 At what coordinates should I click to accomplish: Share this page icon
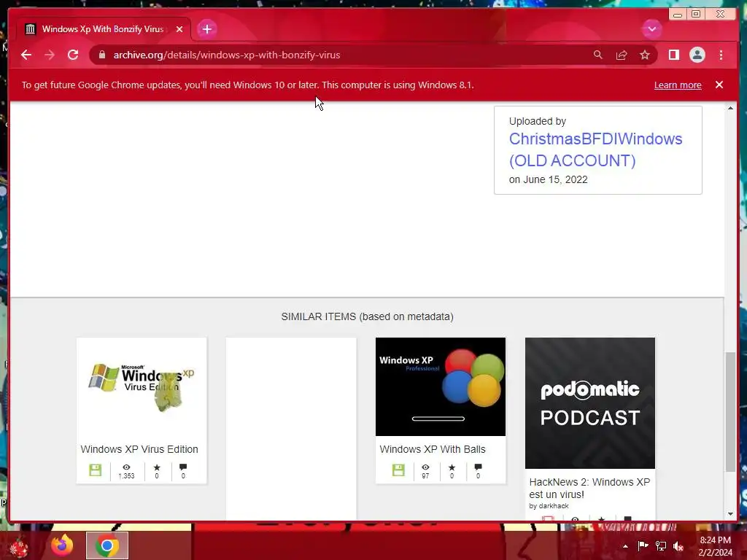coord(622,55)
